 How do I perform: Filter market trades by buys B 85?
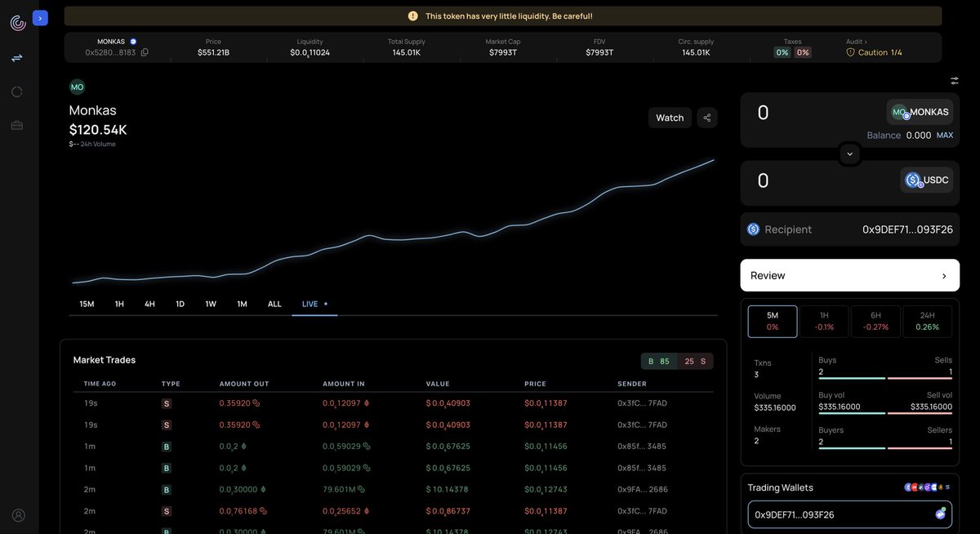pyautogui.click(x=659, y=361)
